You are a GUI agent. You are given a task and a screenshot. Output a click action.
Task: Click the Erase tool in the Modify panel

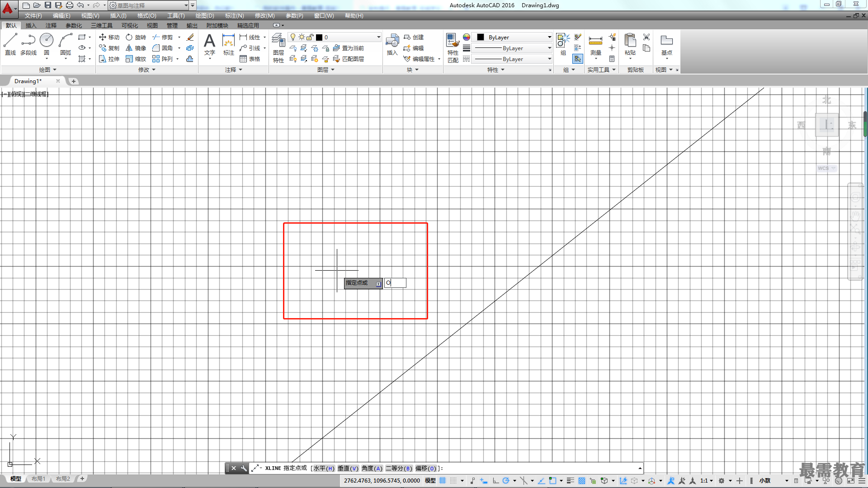pyautogui.click(x=190, y=37)
